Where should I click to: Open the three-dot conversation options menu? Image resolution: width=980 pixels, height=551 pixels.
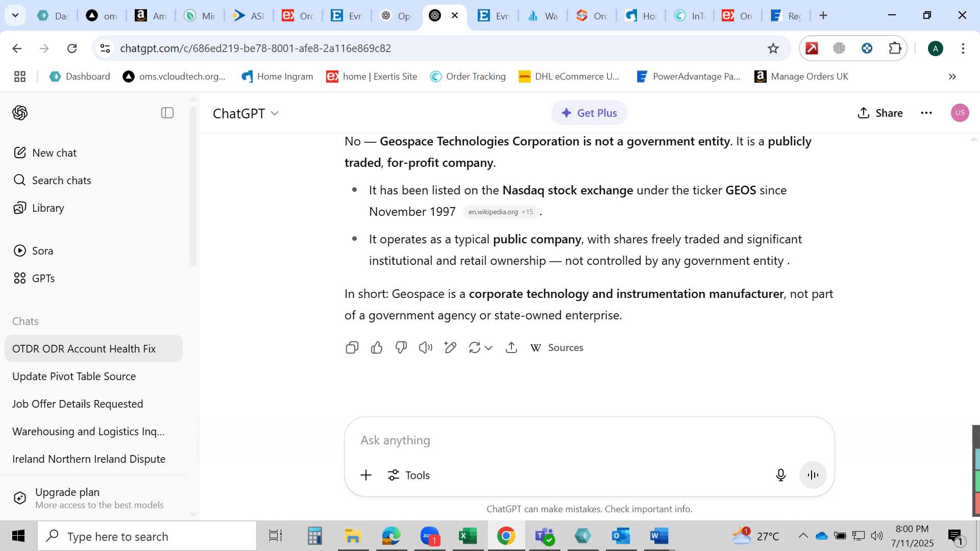(926, 113)
